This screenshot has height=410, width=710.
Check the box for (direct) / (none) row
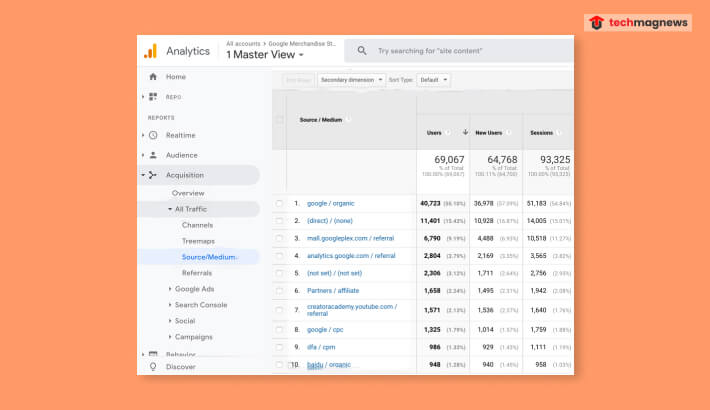pyautogui.click(x=279, y=221)
